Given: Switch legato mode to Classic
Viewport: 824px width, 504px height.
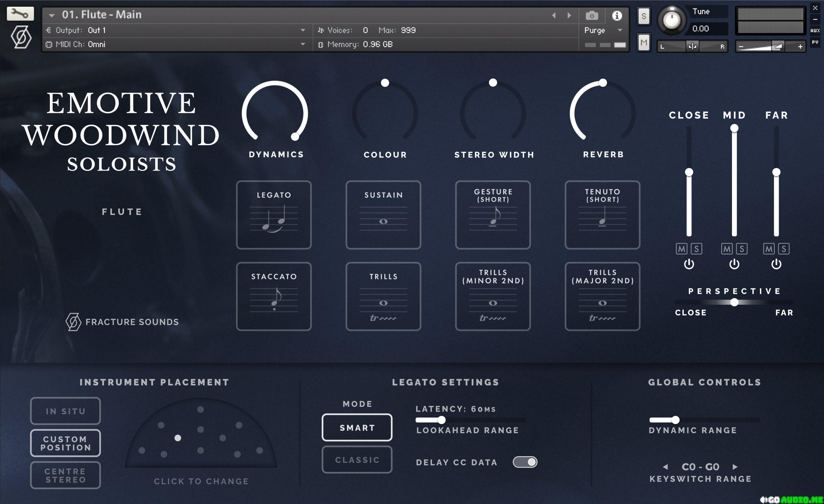Looking at the screenshot, I should pos(357,460).
